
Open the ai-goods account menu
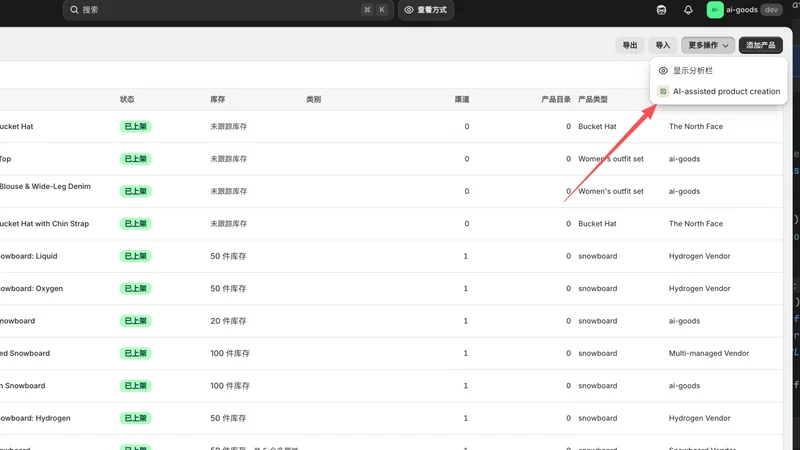coord(744,10)
